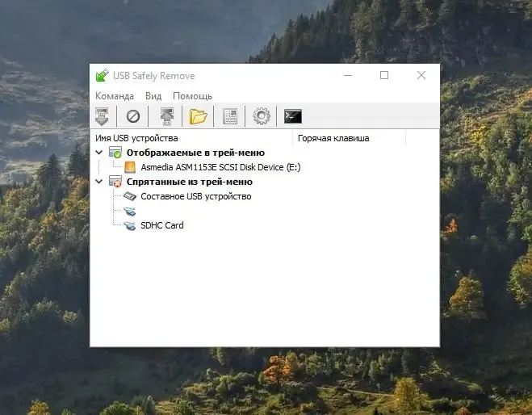This screenshot has width=532, height=415.
Task: Click the USB Safely Remove title icon
Action: (103, 75)
